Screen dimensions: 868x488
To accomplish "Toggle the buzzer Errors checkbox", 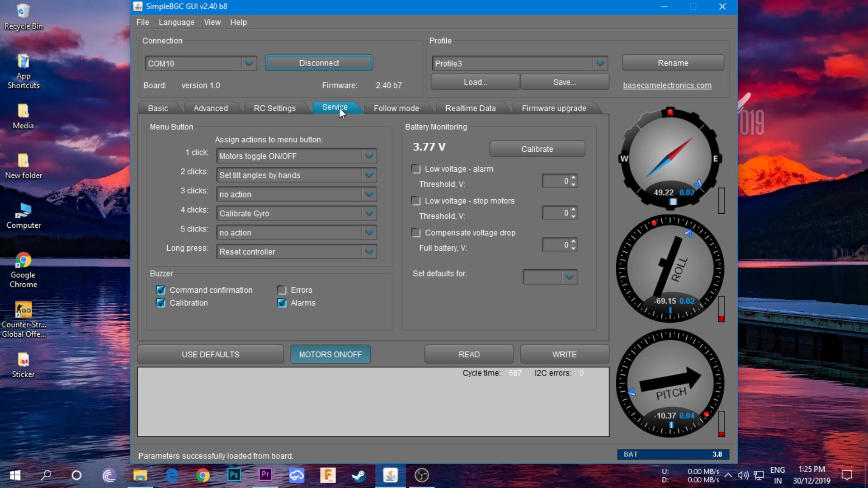I will [282, 290].
